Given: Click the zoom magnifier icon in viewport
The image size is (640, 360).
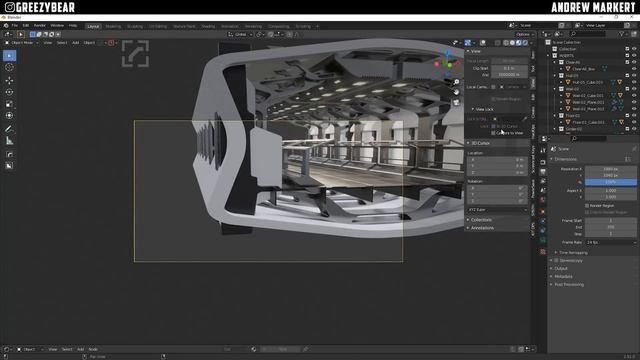Looking at the screenshot, I should click(456, 82).
